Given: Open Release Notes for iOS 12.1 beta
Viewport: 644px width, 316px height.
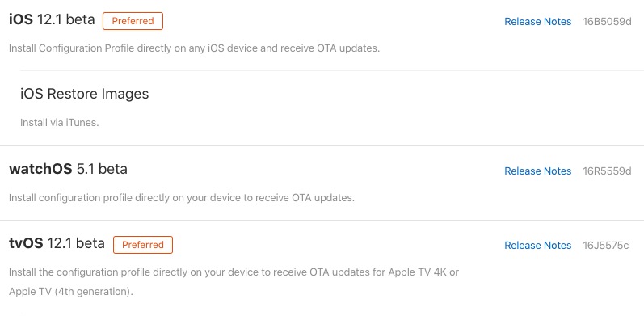Looking at the screenshot, I should [537, 21].
